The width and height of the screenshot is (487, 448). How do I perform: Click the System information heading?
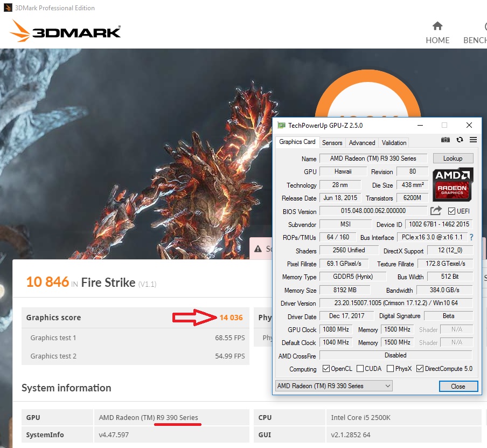66,388
